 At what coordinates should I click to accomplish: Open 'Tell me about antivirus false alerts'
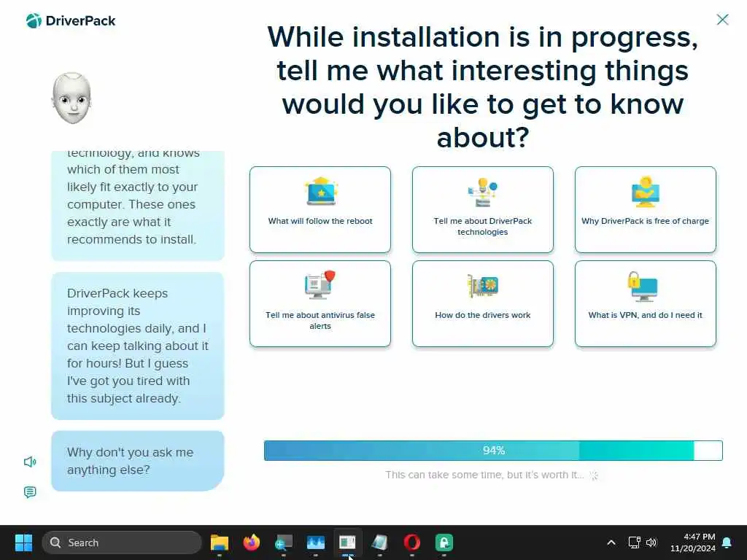pos(320,303)
